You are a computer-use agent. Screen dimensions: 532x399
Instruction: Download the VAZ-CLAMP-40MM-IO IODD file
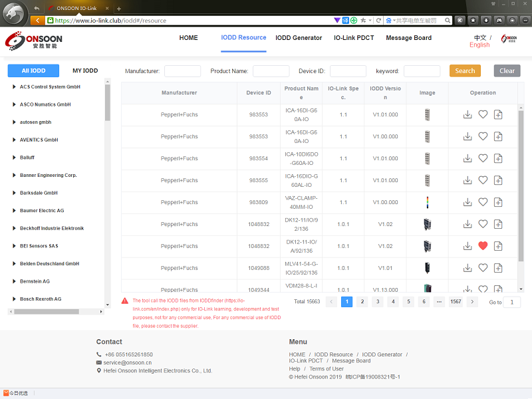(x=467, y=202)
